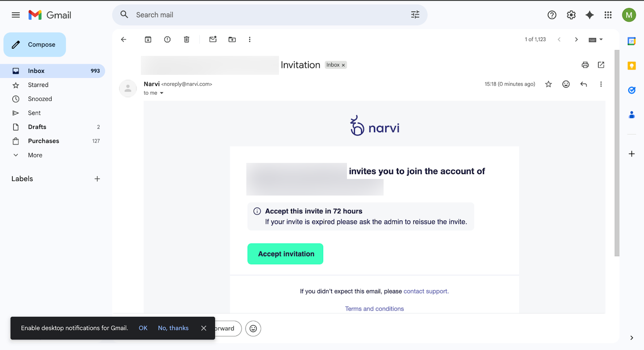Open the Terms and conditions link
The width and height of the screenshot is (644, 350).
pyautogui.click(x=374, y=309)
